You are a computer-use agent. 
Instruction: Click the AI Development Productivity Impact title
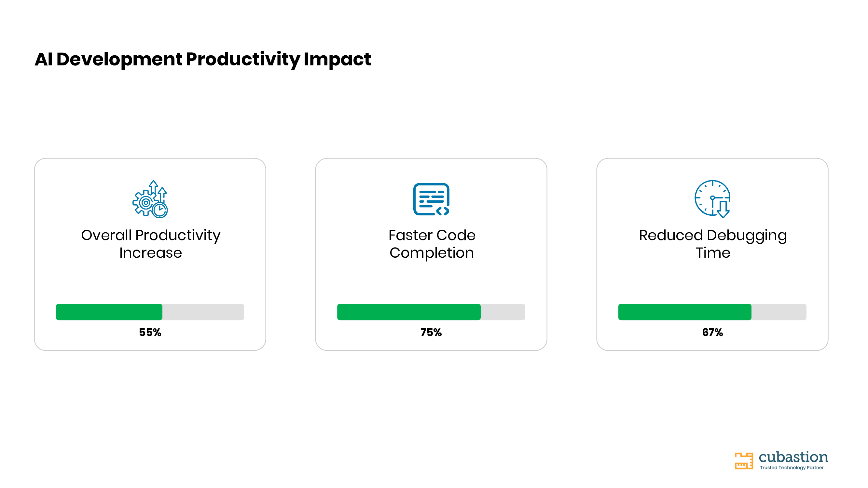click(202, 59)
